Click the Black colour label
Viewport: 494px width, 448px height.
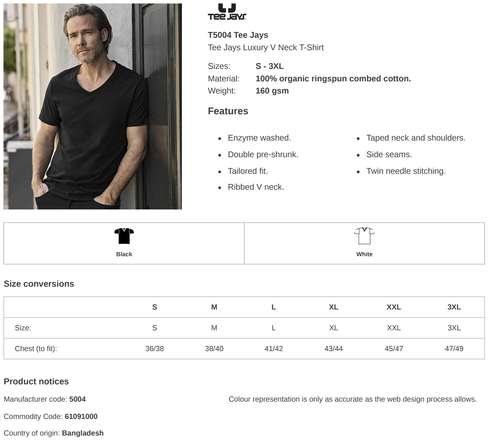click(x=124, y=254)
